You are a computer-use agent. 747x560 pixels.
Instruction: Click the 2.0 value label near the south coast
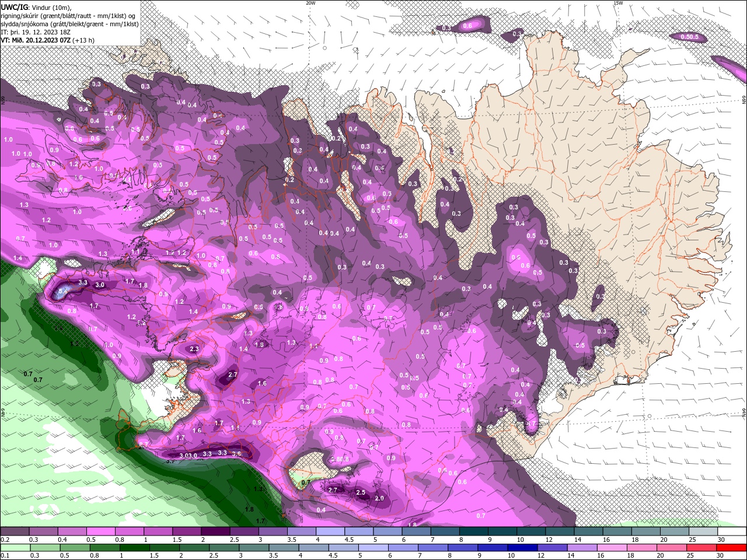(x=379, y=498)
